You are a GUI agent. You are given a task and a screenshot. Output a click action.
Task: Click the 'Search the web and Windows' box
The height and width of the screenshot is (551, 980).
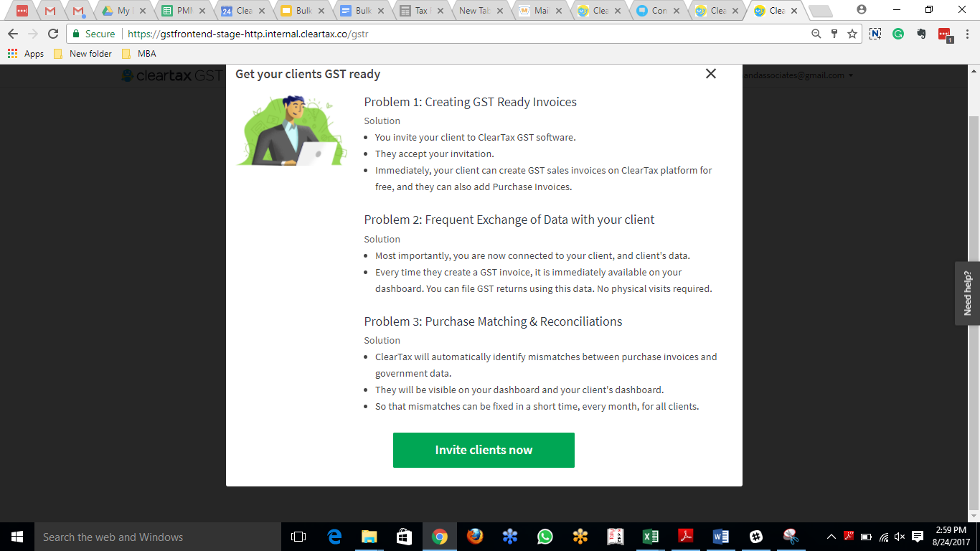pos(157,537)
